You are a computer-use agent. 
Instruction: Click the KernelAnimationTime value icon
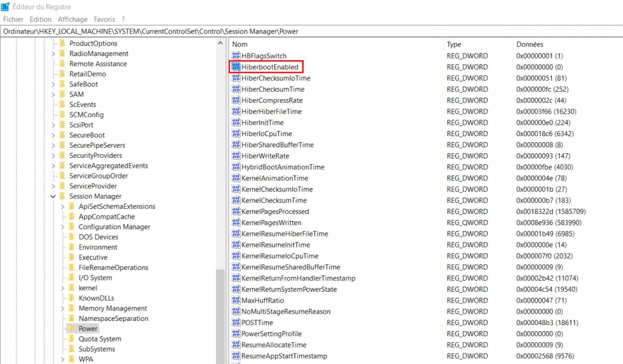pyautogui.click(x=236, y=178)
